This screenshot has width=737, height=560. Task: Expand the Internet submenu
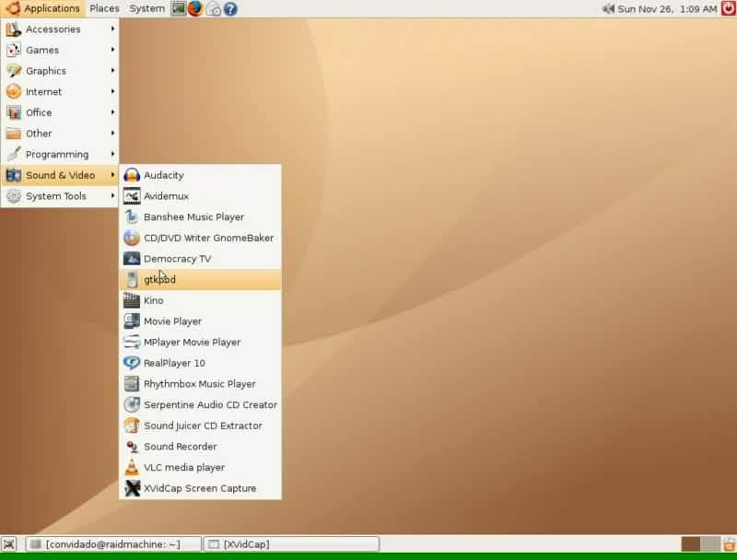[x=60, y=91]
